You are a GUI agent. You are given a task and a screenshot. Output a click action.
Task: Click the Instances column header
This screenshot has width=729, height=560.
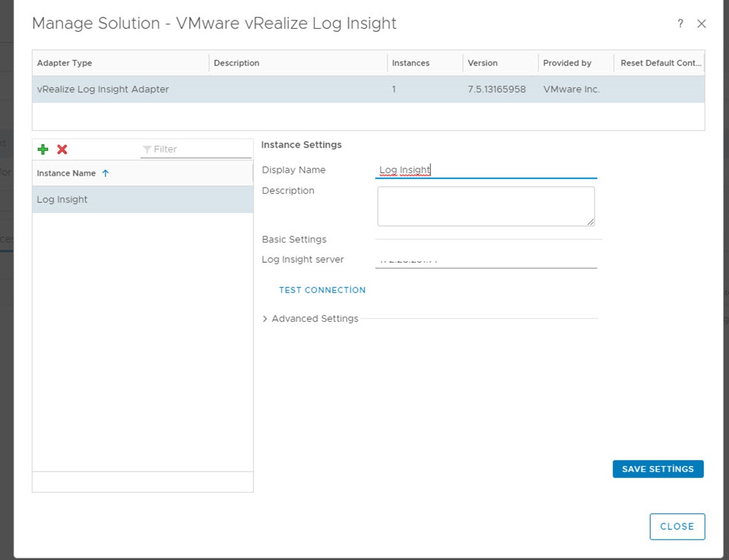pos(425,63)
